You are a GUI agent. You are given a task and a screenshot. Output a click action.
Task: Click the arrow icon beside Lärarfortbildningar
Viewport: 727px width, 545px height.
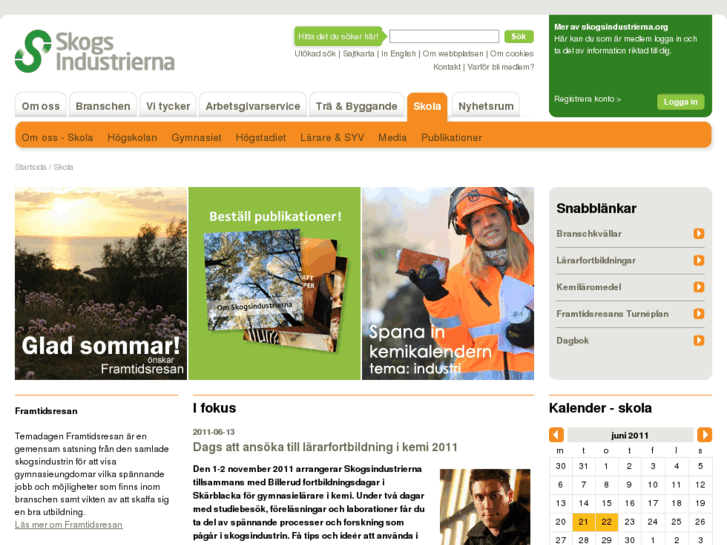click(x=699, y=261)
